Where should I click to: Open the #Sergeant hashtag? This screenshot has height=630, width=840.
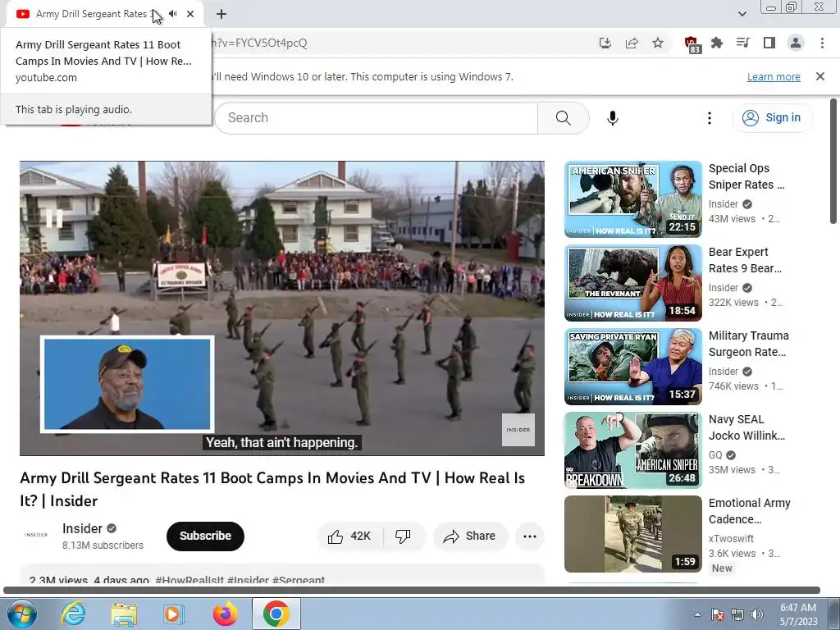pos(299,580)
